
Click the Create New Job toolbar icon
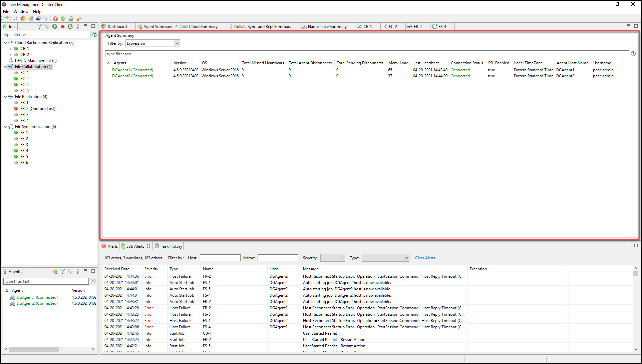(6, 19)
